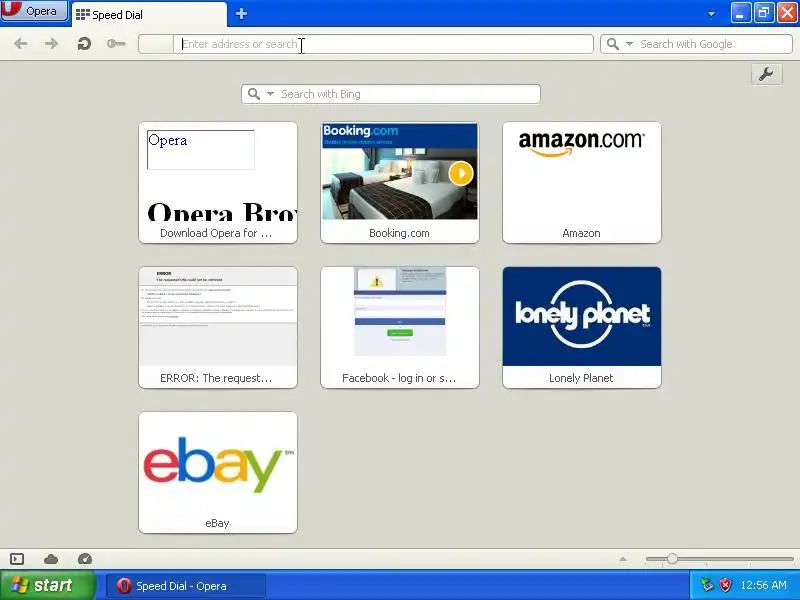
Task: Click the green network tray icon
Action: coord(707,585)
